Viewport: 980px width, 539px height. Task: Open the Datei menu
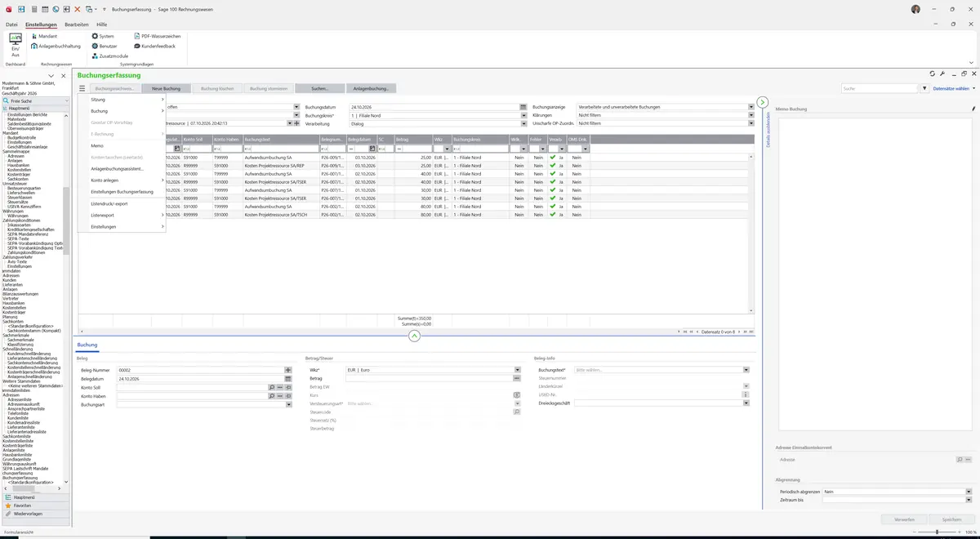11,24
